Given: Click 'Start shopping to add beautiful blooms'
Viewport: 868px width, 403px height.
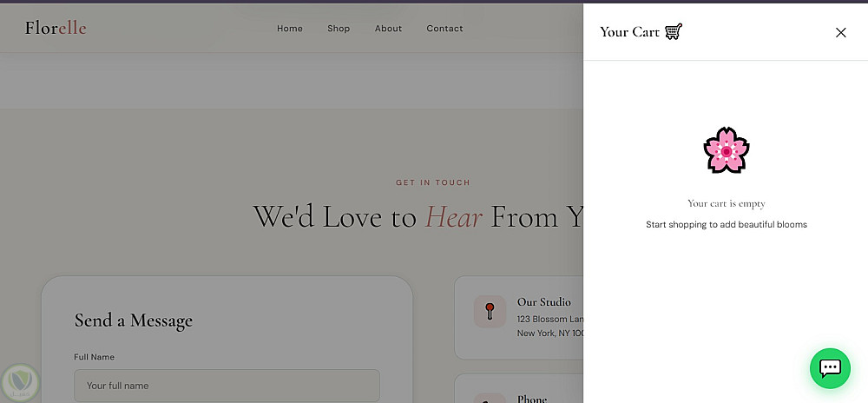Looking at the screenshot, I should (727, 224).
